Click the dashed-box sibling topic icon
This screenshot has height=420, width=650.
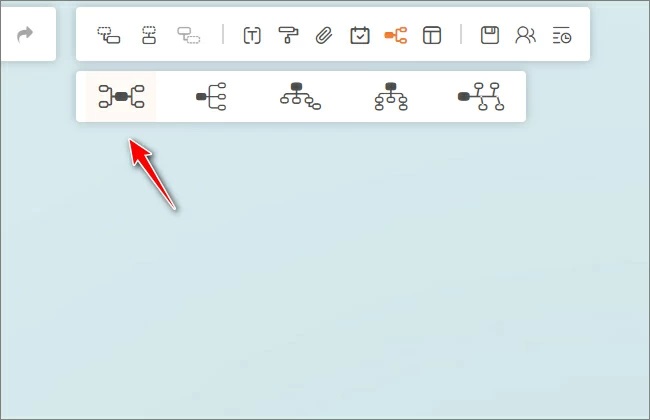[149, 35]
